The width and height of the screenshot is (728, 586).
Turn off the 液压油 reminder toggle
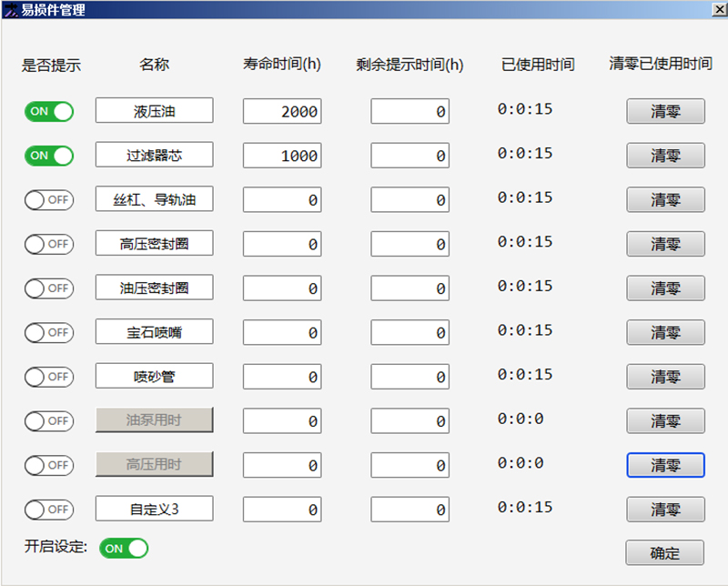pos(49,111)
